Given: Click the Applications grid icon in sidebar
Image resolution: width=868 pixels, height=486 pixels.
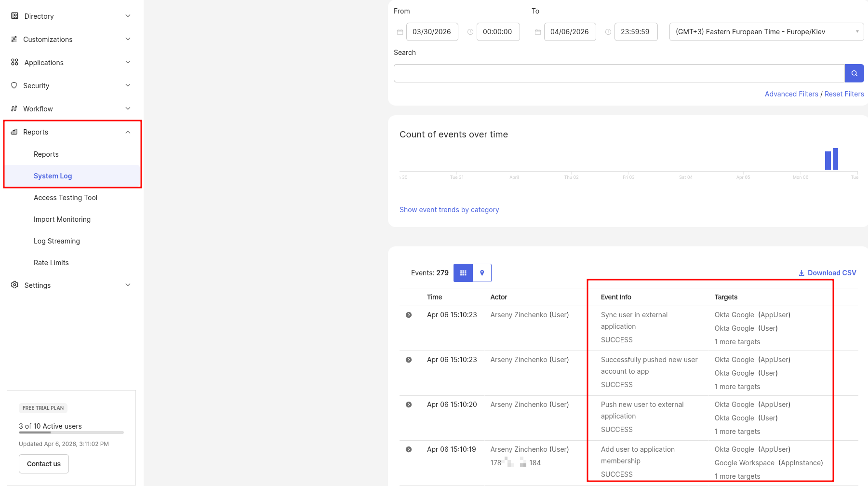Looking at the screenshot, I should pyautogui.click(x=14, y=62).
